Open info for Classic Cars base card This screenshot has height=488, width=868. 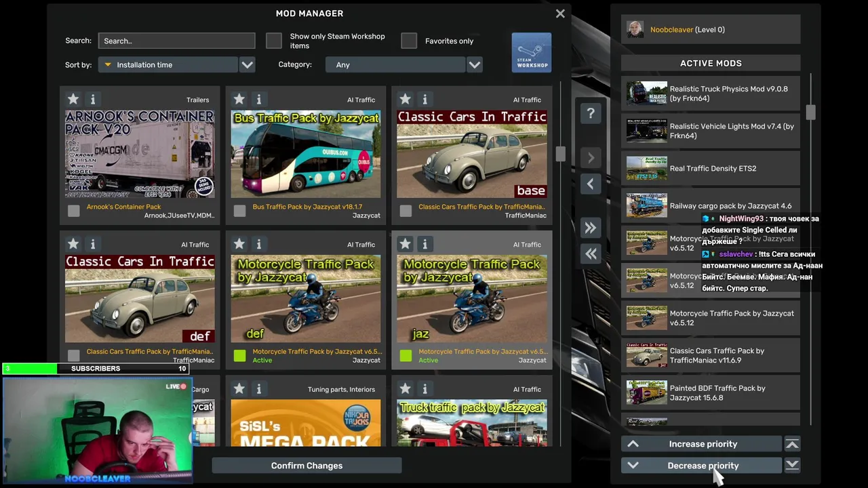(425, 99)
